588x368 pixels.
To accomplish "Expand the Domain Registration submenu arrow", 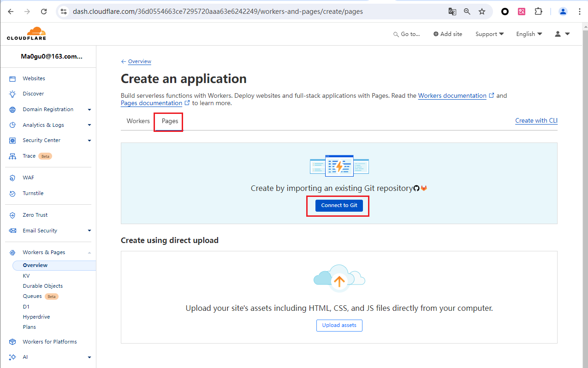I will coord(89,110).
